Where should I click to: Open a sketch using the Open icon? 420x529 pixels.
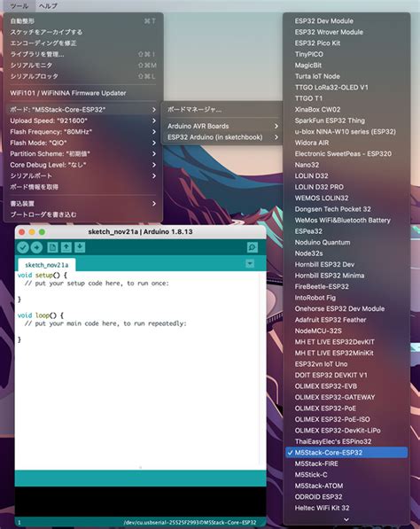coord(66,247)
